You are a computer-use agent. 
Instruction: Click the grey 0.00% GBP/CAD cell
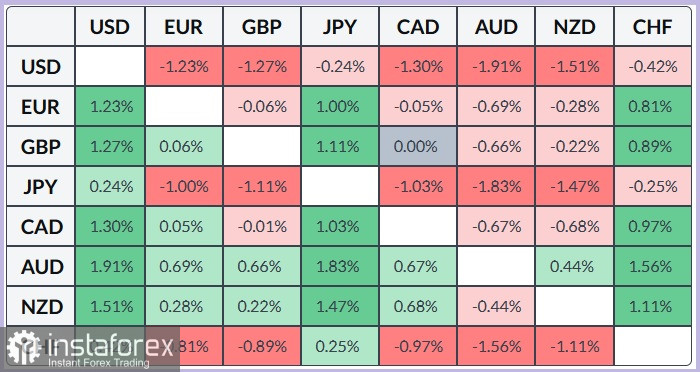coord(418,146)
